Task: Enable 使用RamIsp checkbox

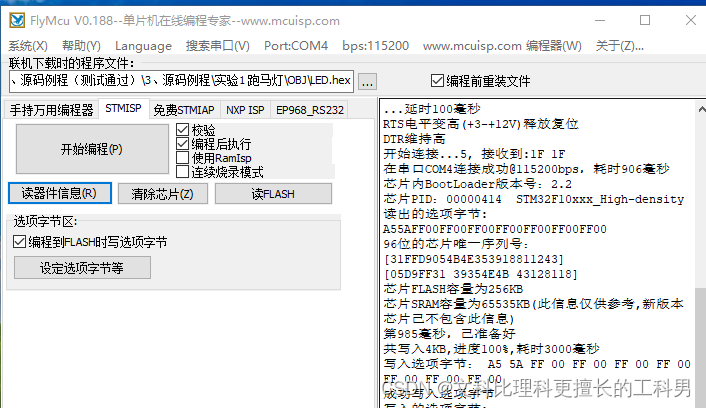Action: (213, 158)
